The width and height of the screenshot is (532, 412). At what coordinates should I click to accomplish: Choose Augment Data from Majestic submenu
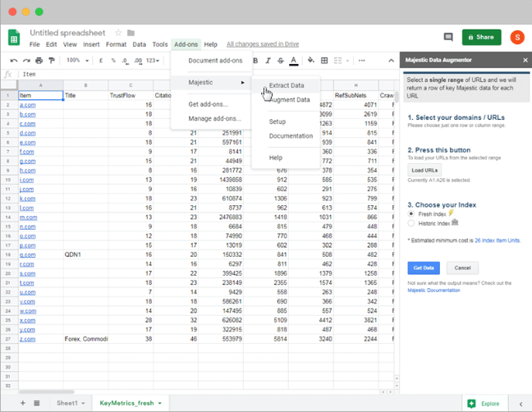tap(286, 99)
